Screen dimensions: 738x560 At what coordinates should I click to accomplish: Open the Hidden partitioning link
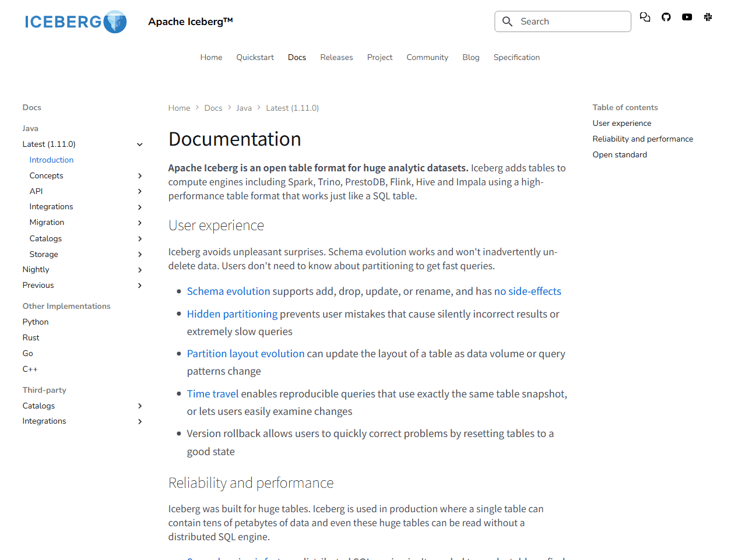pos(232,314)
